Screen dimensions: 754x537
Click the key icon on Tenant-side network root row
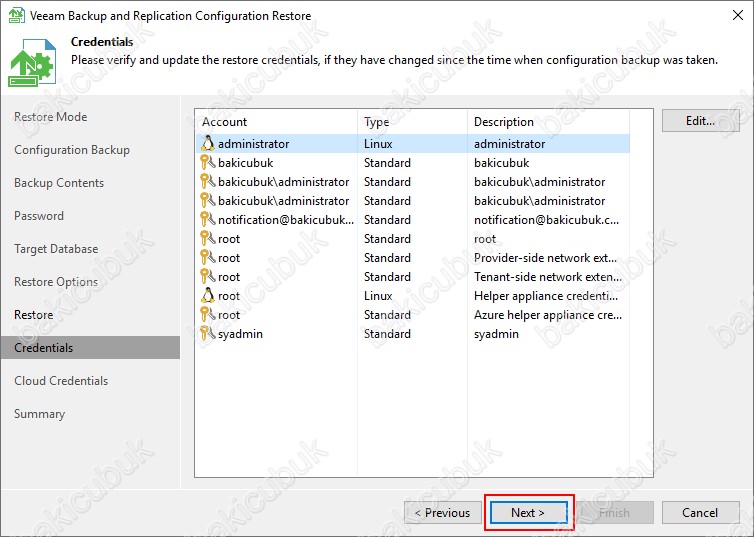[208, 277]
